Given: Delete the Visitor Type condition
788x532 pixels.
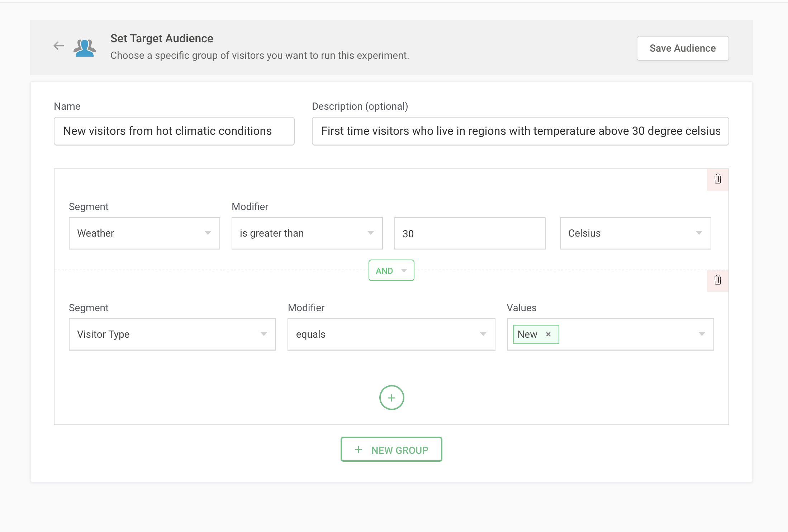Looking at the screenshot, I should click(x=717, y=280).
